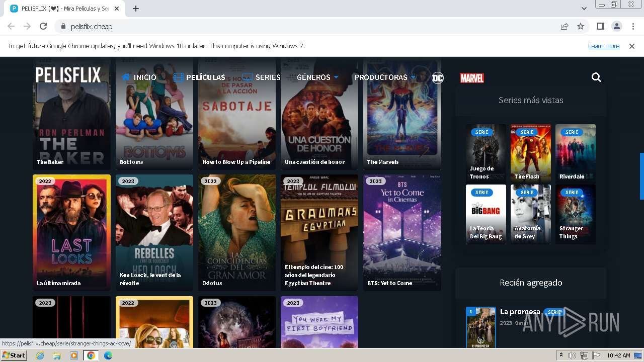Viewport: 644px width, 362px height.
Task: Open the Odotus movie card
Action: pyautogui.click(x=237, y=233)
